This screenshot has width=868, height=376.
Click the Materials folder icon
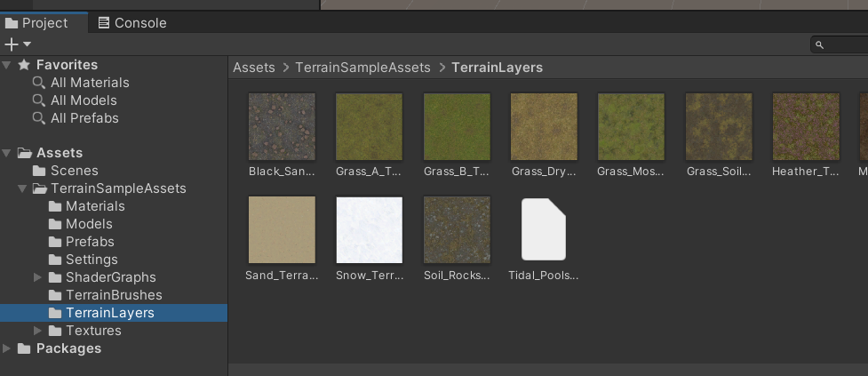[x=55, y=206]
